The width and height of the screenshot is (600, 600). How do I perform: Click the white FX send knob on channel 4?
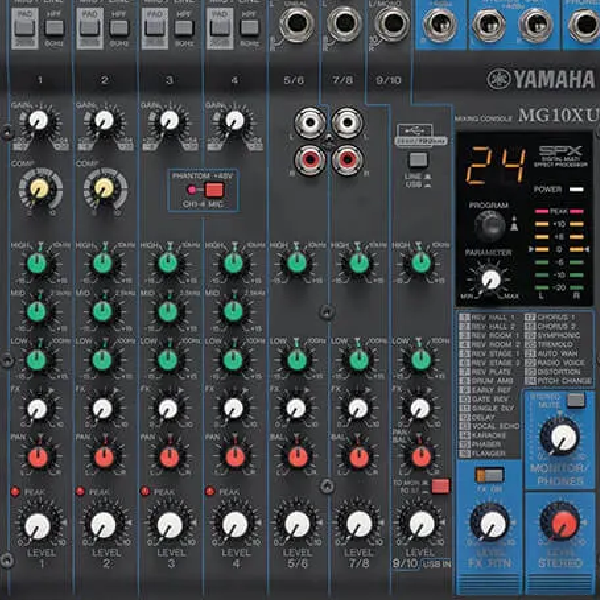tap(233, 409)
